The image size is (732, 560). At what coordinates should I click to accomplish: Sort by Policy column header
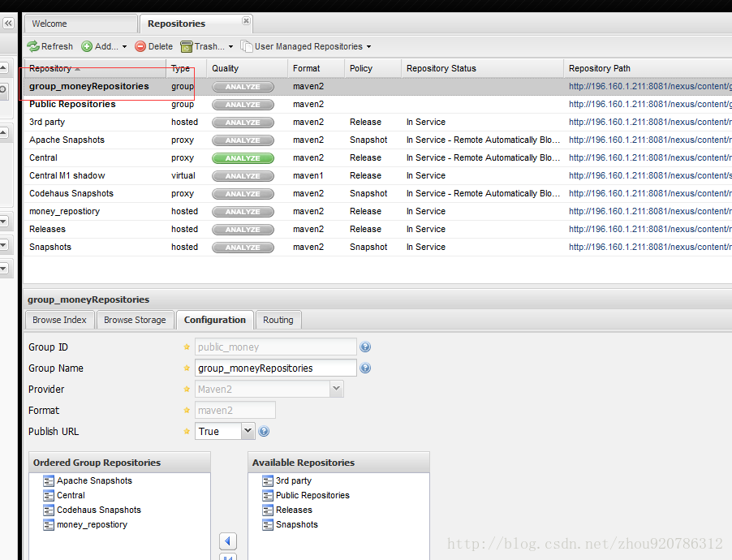pos(372,68)
